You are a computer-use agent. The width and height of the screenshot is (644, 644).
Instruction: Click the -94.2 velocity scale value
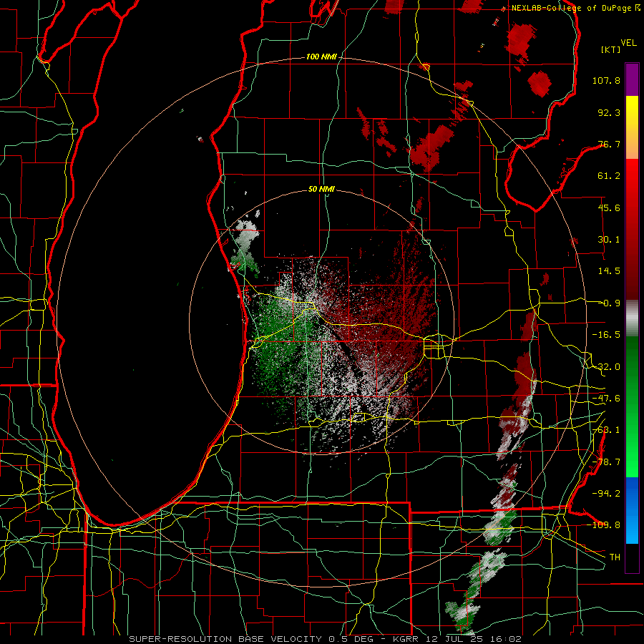click(x=606, y=493)
